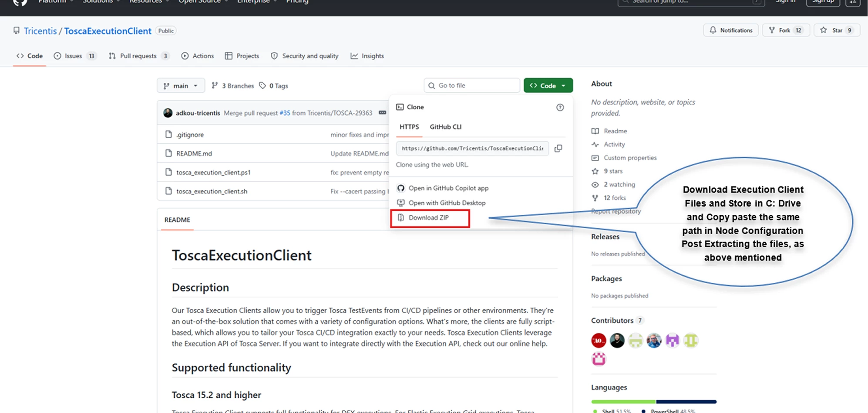Fork the repository

pyautogui.click(x=786, y=30)
